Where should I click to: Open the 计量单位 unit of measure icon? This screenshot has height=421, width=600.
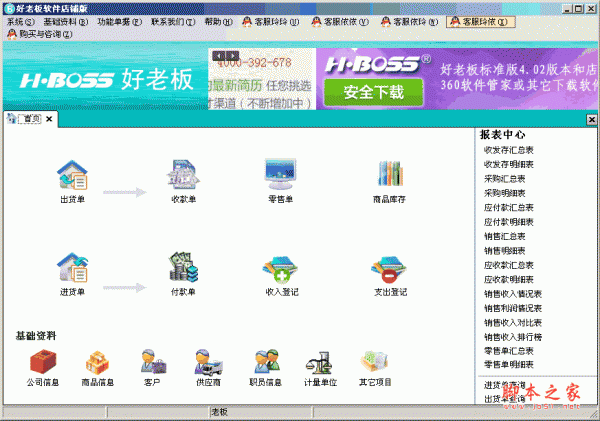click(x=319, y=363)
